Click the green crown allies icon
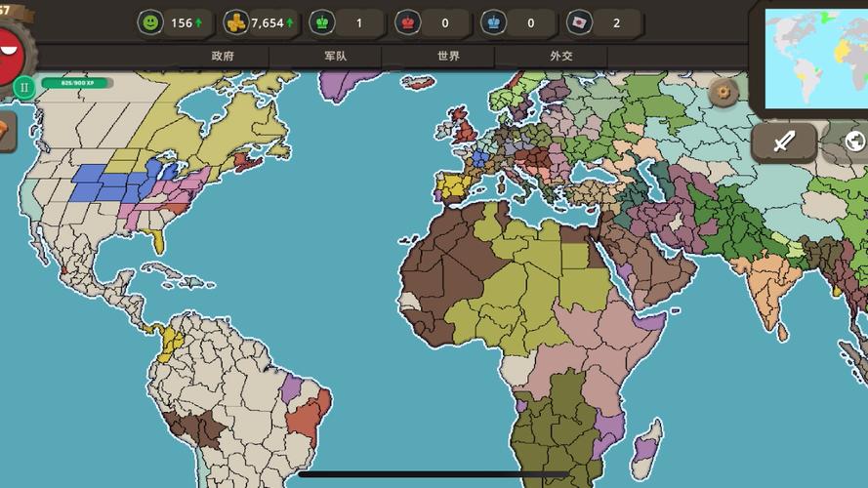Viewport: 868px width, 488px height. click(x=321, y=22)
